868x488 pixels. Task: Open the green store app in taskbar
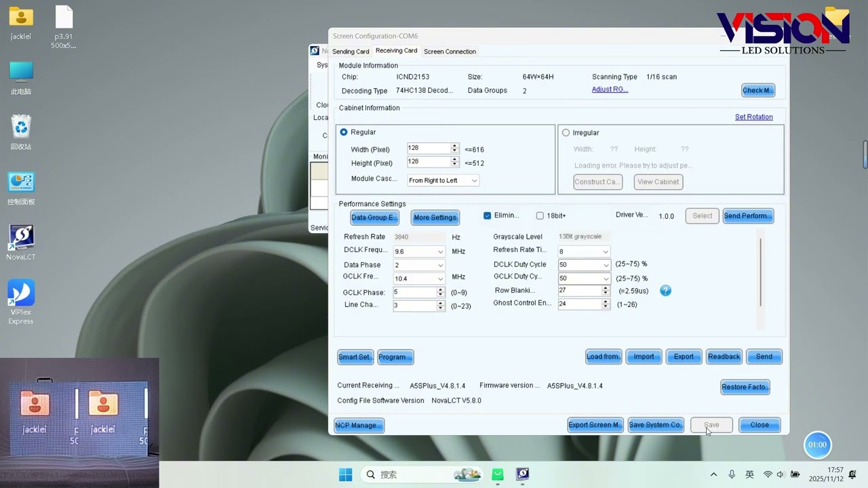pyautogui.click(x=498, y=474)
